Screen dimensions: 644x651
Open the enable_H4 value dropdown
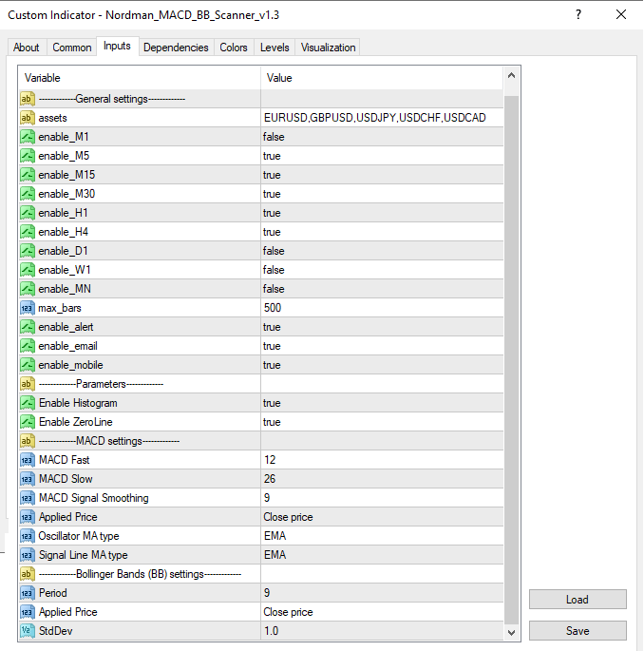pos(382,232)
